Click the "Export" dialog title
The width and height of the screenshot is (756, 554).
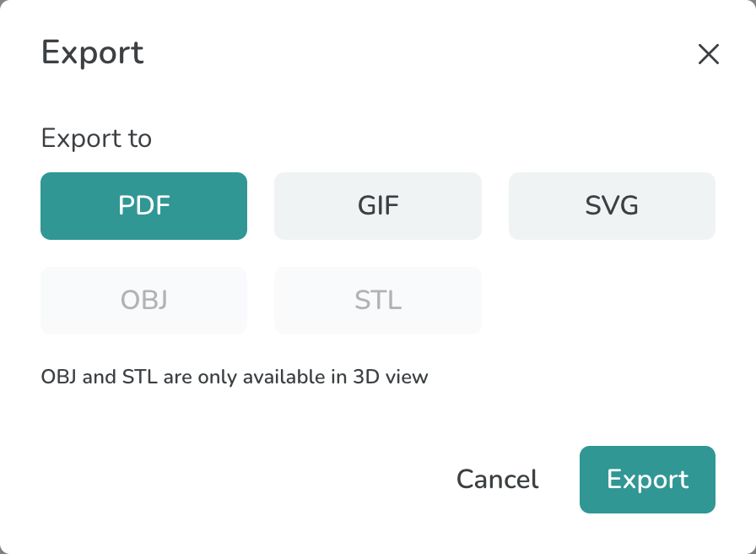[93, 52]
